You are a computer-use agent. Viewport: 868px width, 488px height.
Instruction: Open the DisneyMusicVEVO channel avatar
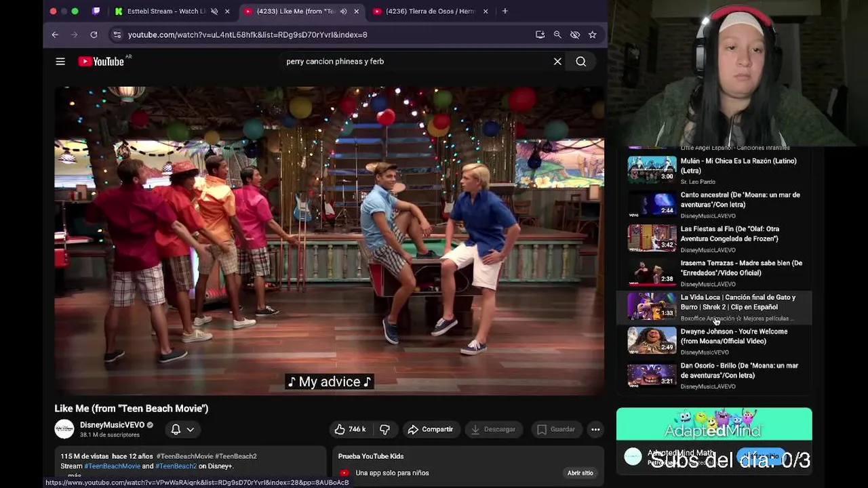(x=64, y=429)
